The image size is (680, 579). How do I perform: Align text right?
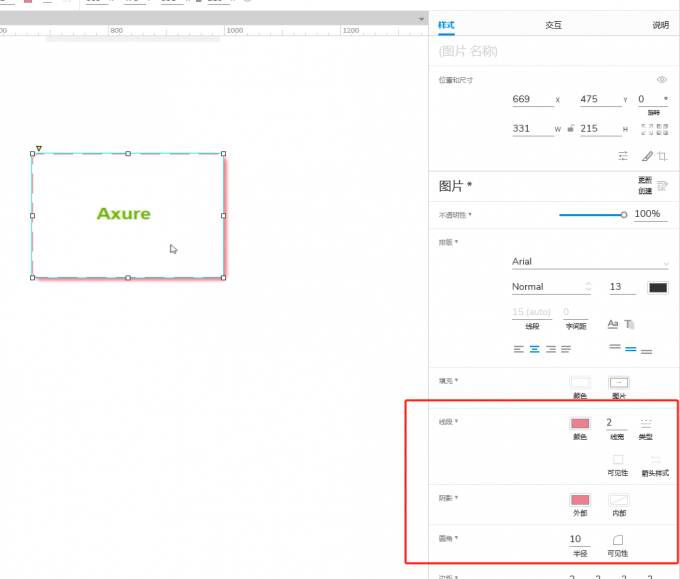[551, 349]
